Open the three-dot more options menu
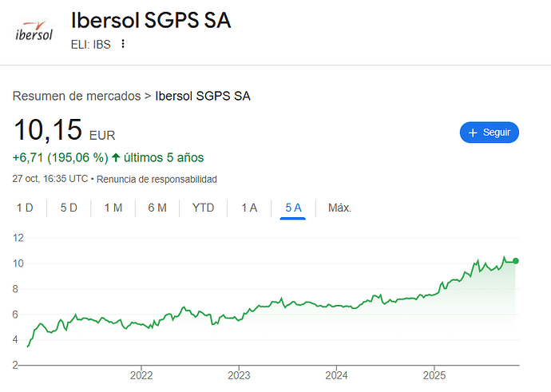The width and height of the screenshot is (551, 392). [x=123, y=44]
